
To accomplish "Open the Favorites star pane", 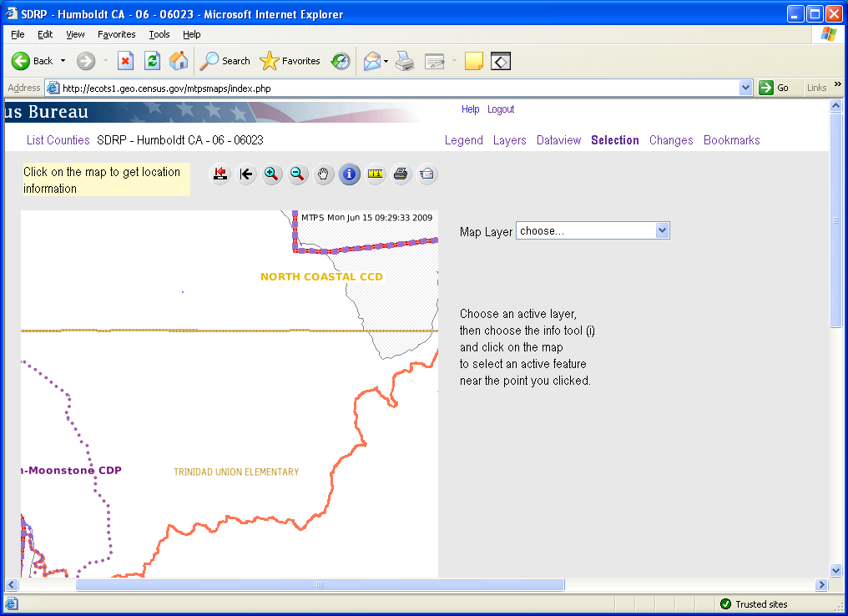I will pos(290,61).
